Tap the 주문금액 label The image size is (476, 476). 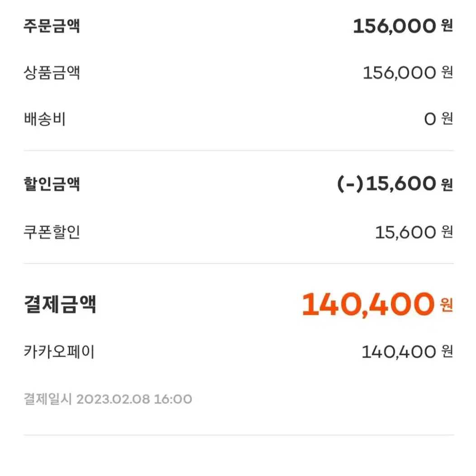pos(52,26)
